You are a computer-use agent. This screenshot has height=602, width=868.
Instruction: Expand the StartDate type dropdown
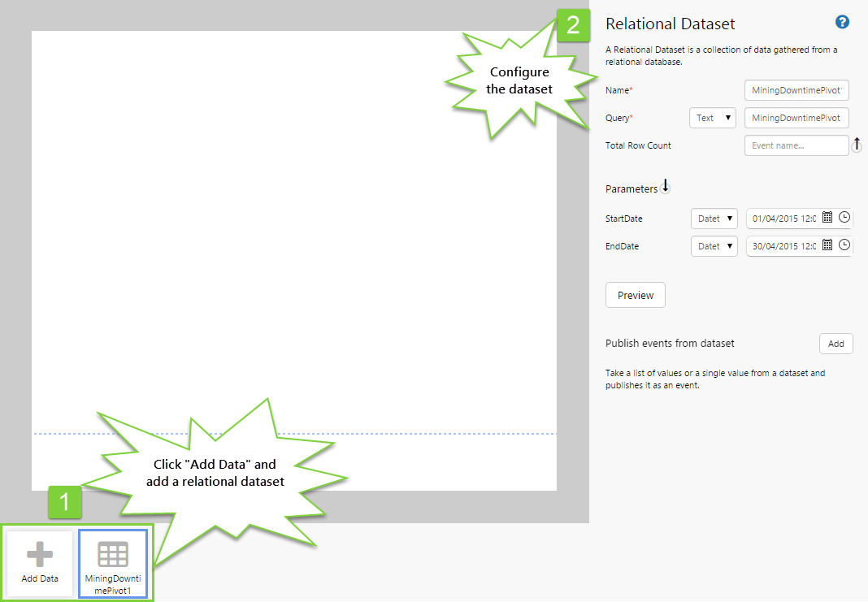714,219
